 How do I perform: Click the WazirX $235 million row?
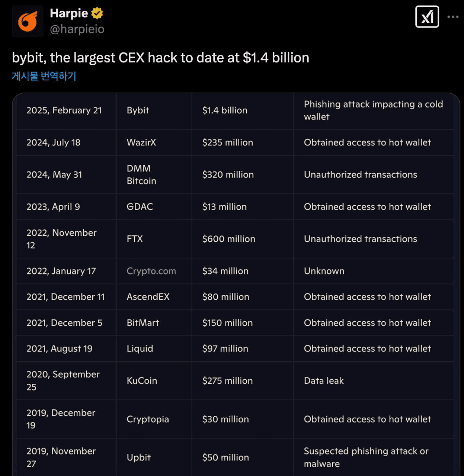tap(227, 142)
